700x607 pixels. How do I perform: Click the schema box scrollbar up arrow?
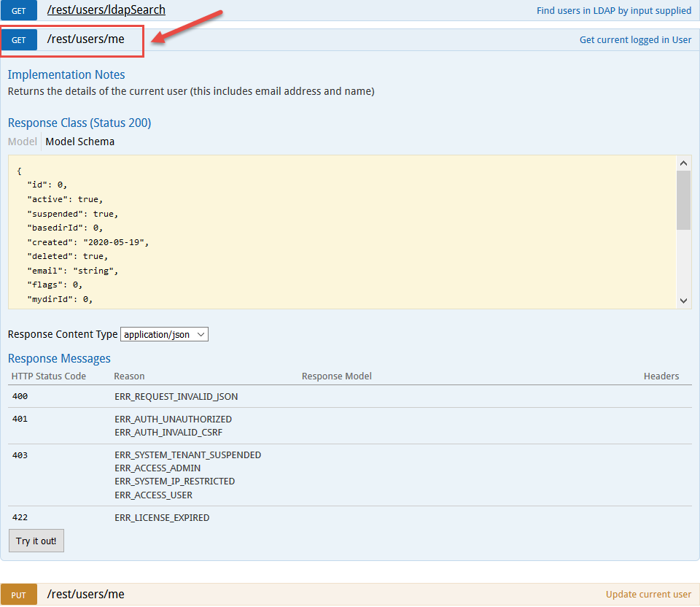click(x=683, y=163)
